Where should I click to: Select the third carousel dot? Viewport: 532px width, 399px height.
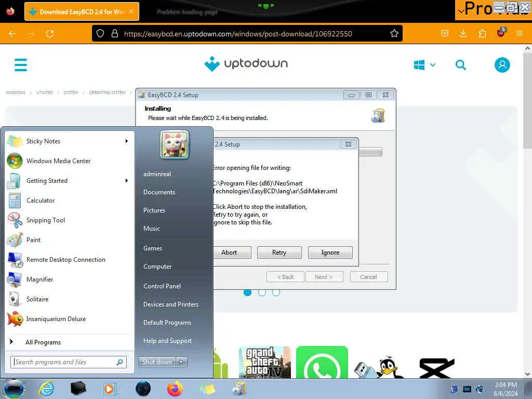tap(276, 292)
